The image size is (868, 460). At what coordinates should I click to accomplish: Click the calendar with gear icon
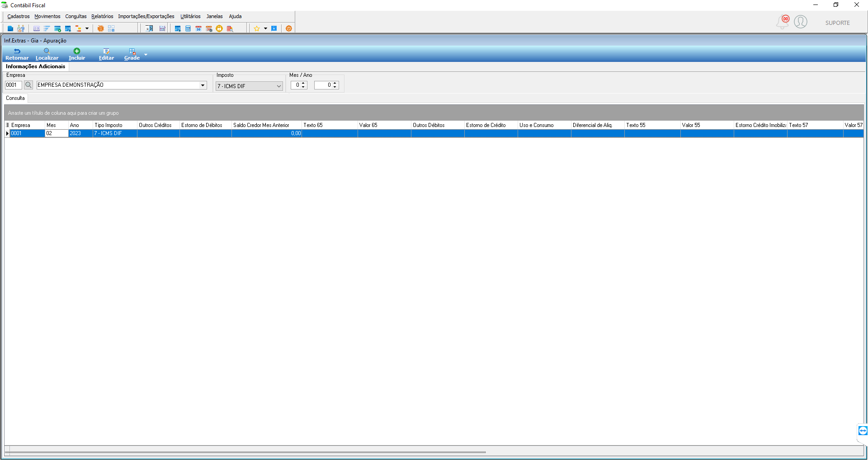point(209,28)
